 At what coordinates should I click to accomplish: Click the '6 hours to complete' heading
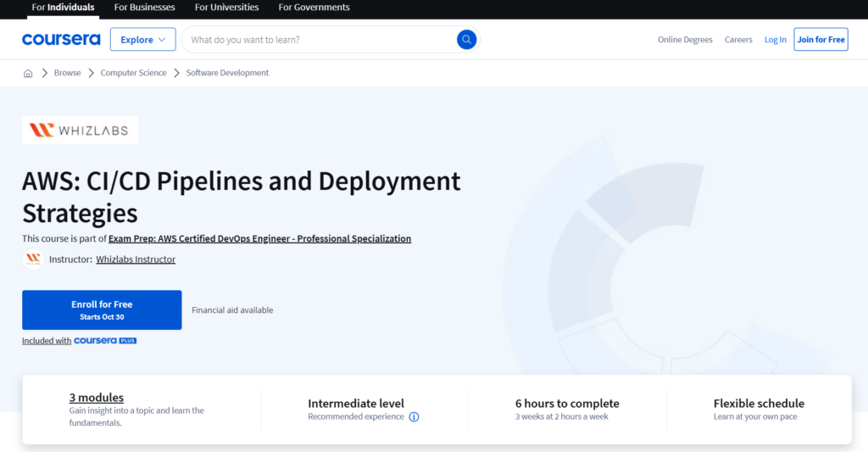pos(567,404)
